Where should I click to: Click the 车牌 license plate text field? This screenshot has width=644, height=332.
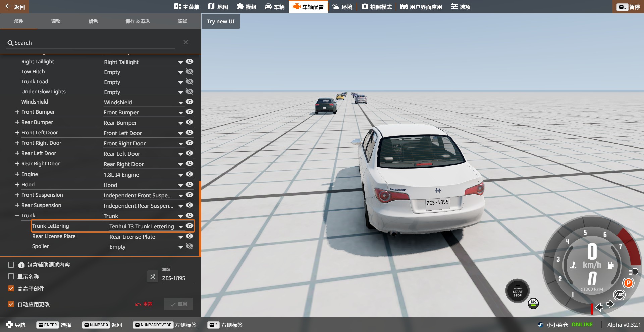pos(178,278)
